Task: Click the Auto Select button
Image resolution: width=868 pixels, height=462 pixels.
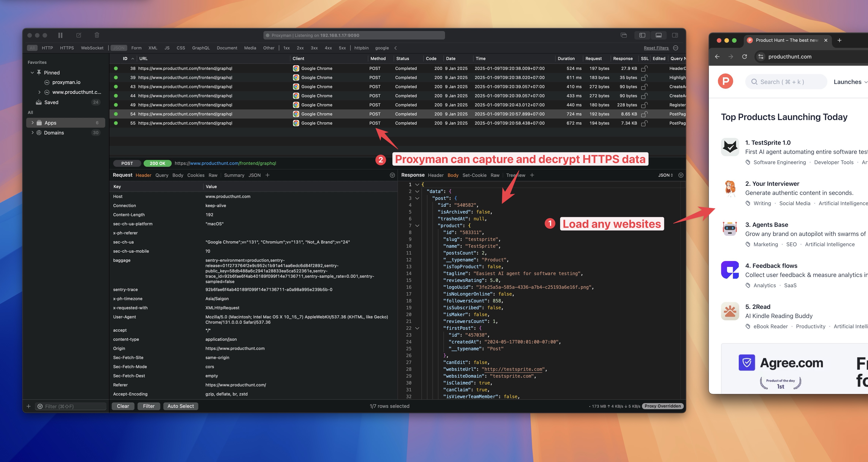Action: click(181, 406)
